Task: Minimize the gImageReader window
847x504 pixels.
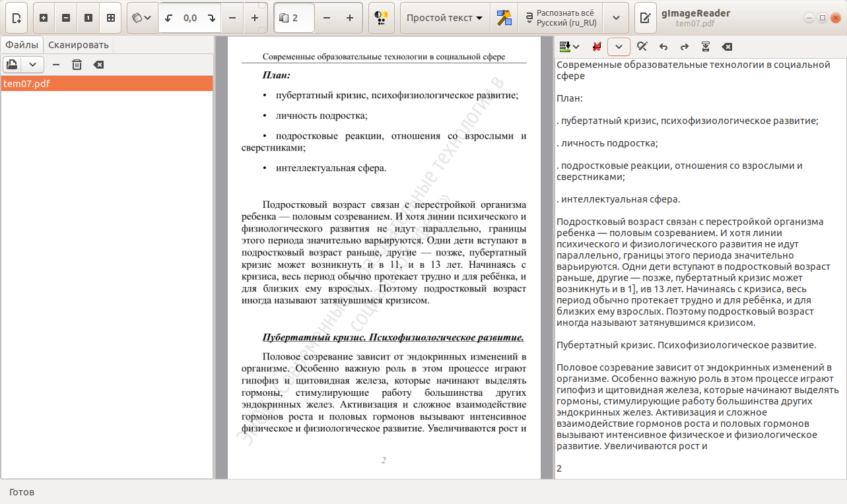Action: pyautogui.click(x=810, y=18)
